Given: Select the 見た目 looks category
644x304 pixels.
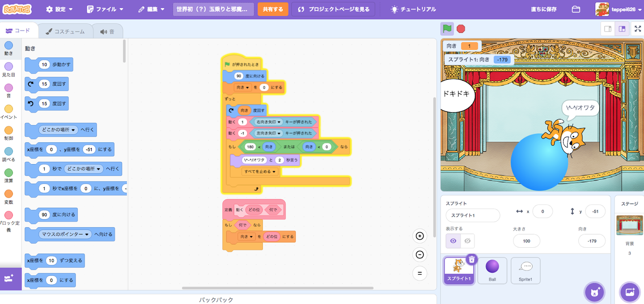Looking at the screenshot, I should 8,70.
